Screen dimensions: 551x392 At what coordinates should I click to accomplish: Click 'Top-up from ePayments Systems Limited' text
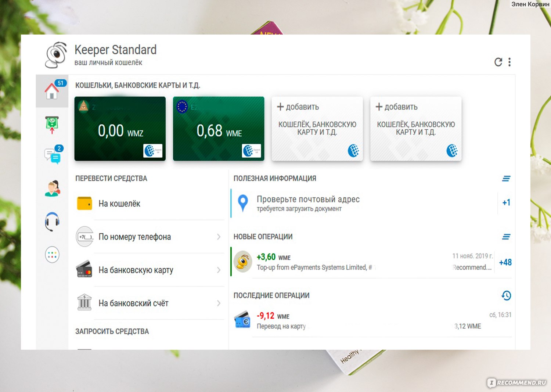click(x=311, y=267)
